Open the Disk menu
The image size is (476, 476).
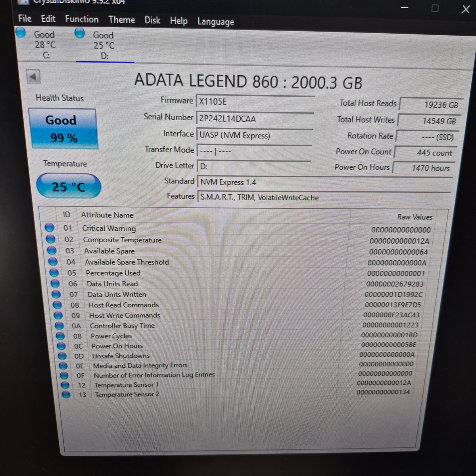click(152, 20)
